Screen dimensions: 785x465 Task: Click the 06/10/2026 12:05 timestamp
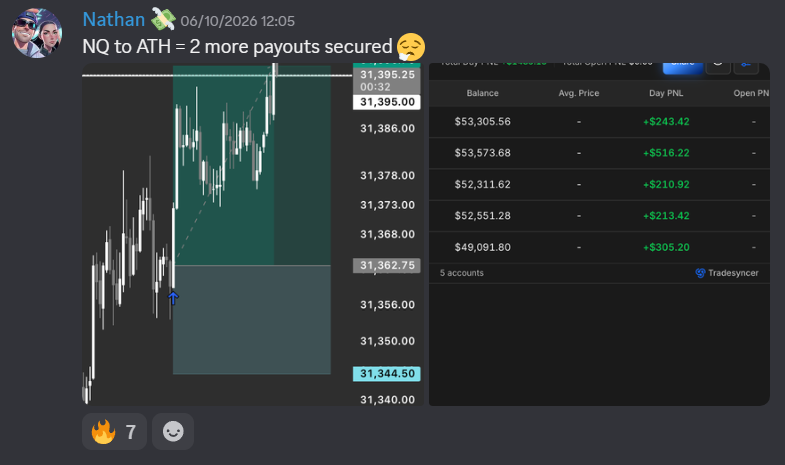(x=237, y=21)
